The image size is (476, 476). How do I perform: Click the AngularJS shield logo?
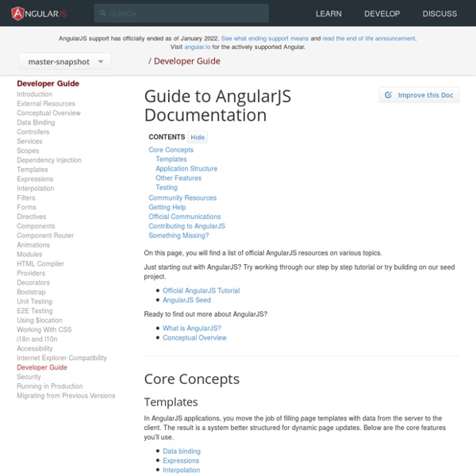click(17, 13)
